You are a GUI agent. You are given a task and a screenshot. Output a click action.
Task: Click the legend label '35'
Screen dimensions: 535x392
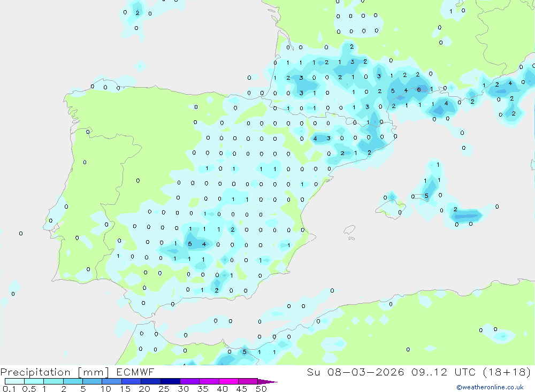tap(203, 389)
